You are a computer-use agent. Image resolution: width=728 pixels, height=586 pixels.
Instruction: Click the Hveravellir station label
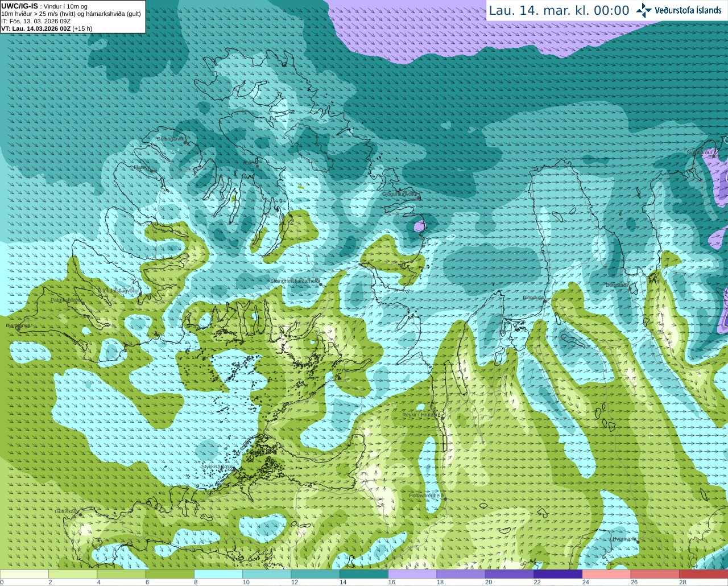[x=625, y=539]
